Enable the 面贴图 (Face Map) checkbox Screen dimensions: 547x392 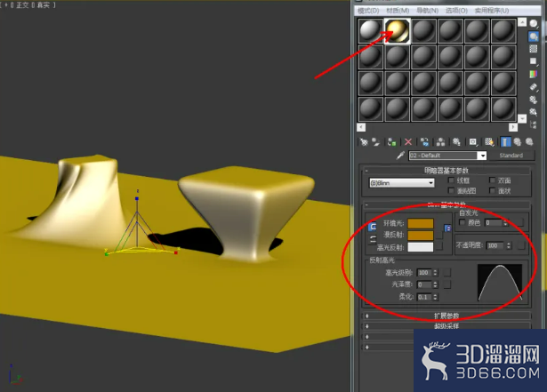coord(451,190)
